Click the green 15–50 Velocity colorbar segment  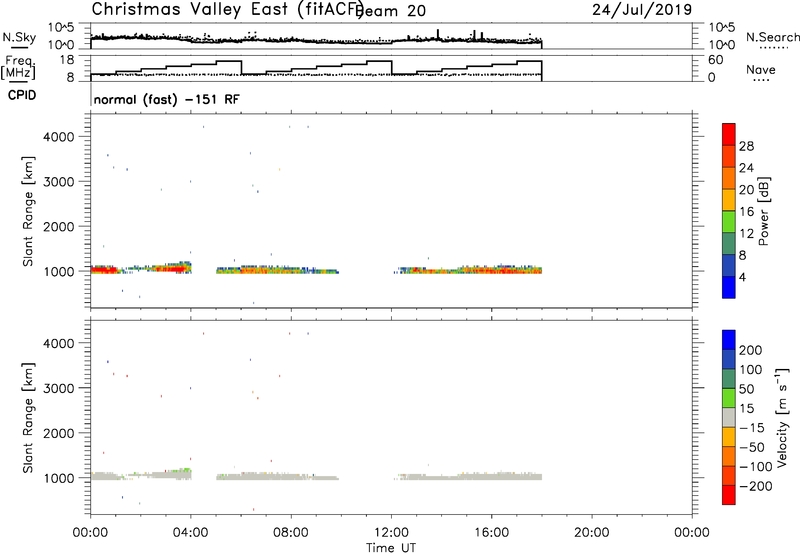(729, 398)
